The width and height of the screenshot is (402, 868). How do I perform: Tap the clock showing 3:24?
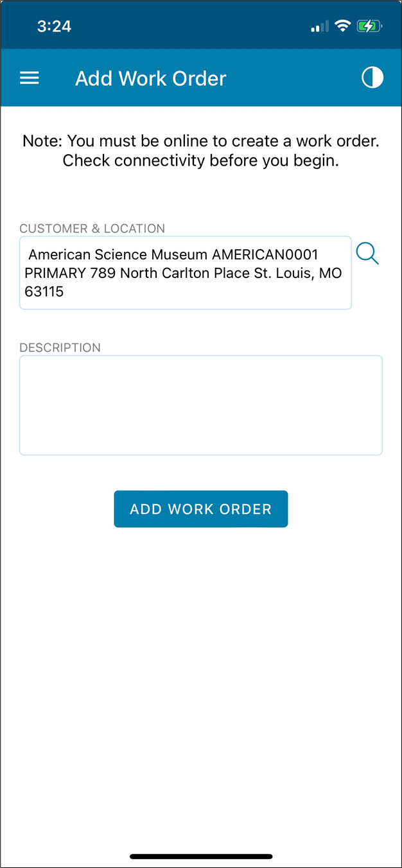coord(55,26)
